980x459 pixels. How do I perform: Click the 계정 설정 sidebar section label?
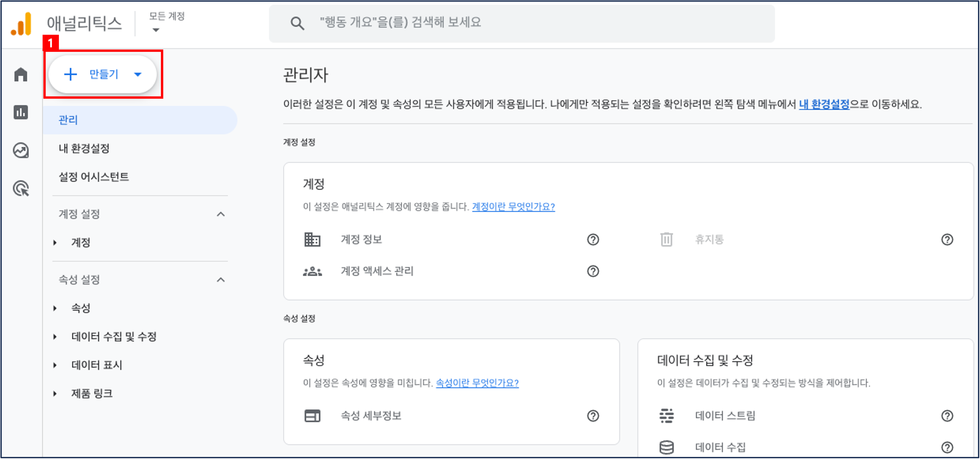pos(79,214)
